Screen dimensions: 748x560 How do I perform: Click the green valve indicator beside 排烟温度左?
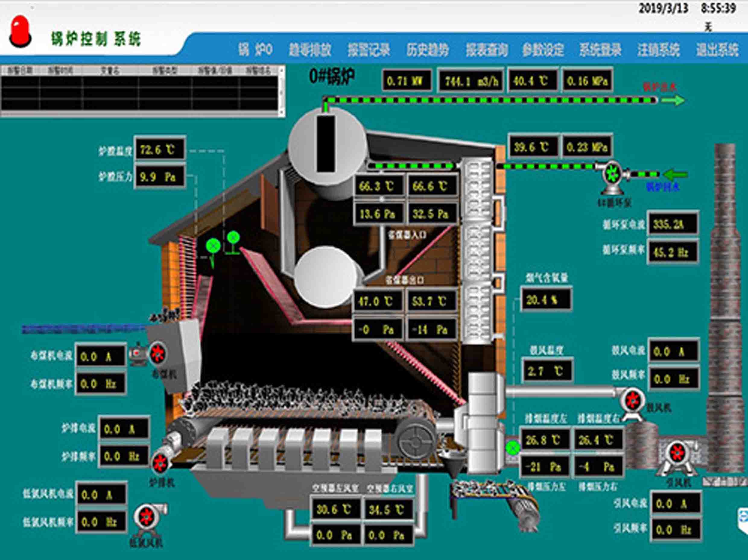point(513,448)
